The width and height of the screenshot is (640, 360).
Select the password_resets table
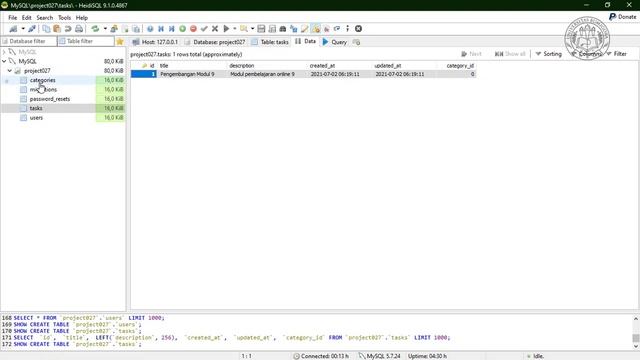pos(50,99)
